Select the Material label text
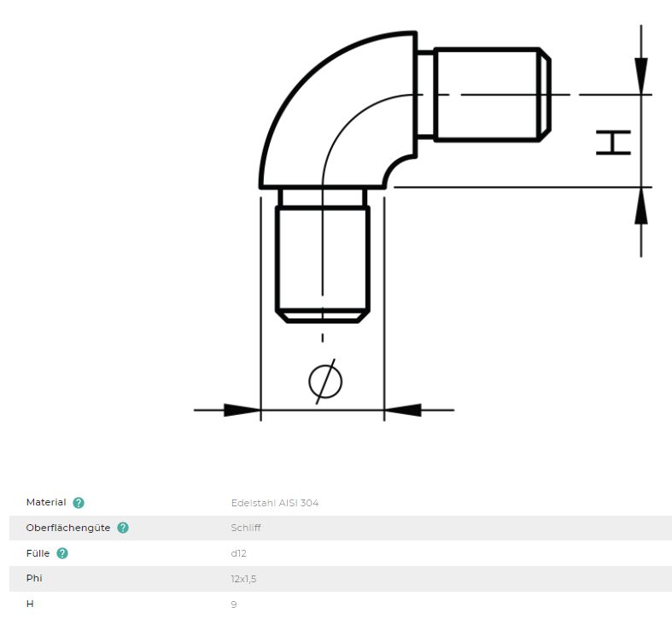This screenshot has height=619, width=672. 46,503
